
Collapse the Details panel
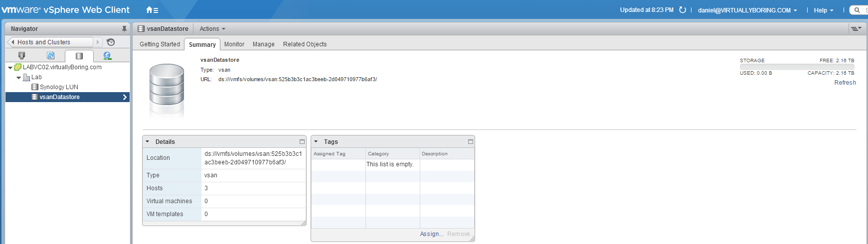pos(148,142)
